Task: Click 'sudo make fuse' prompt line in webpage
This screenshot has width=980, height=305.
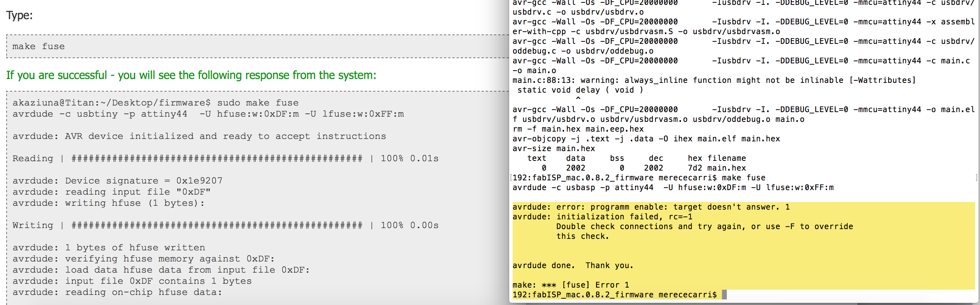Action: (x=155, y=103)
